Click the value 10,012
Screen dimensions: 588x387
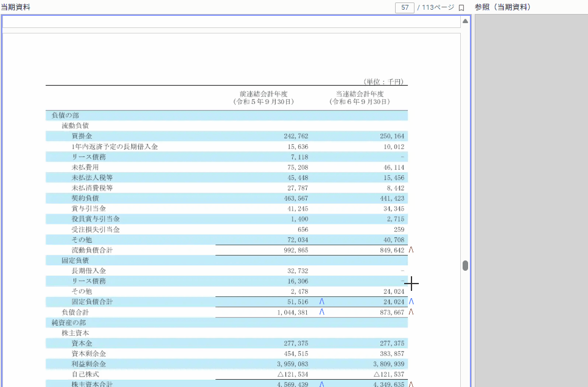point(394,147)
